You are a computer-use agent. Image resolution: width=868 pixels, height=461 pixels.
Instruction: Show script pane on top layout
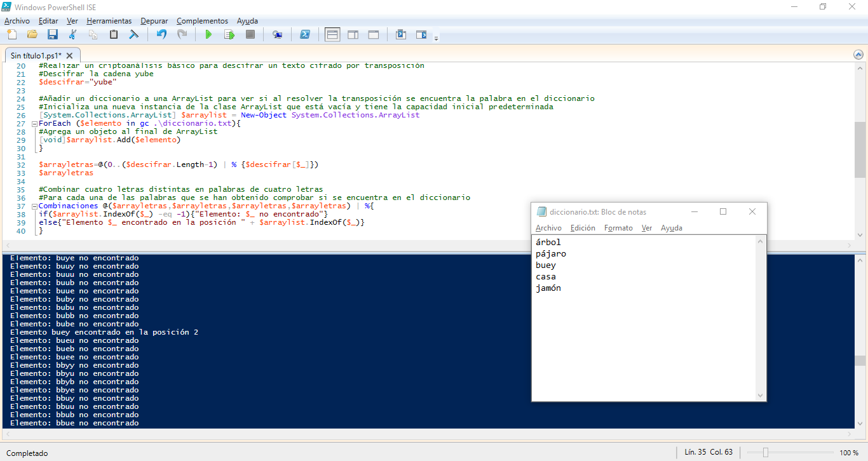332,34
